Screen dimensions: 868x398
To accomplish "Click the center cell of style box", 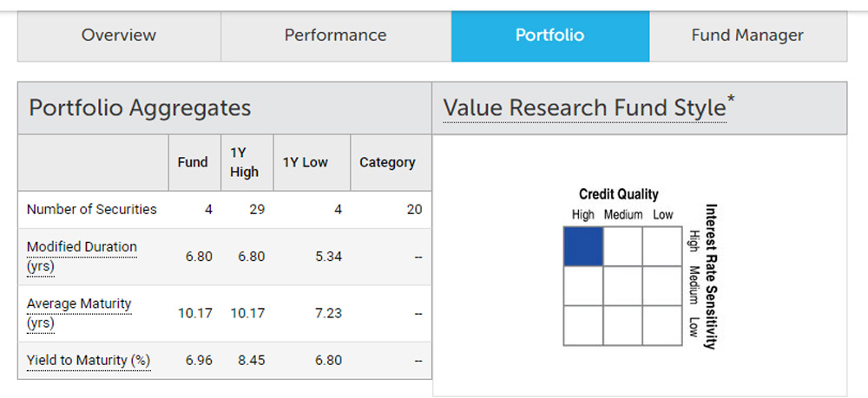I will pyautogui.click(x=622, y=285).
